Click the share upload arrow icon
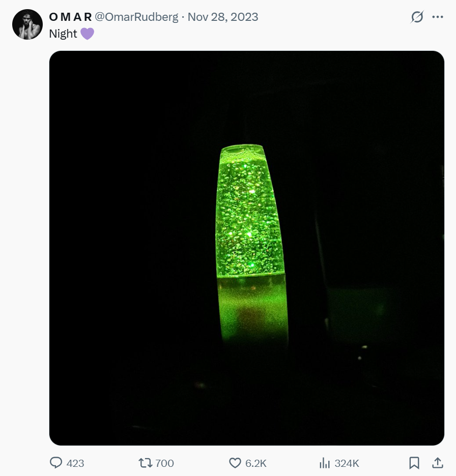 437,463
